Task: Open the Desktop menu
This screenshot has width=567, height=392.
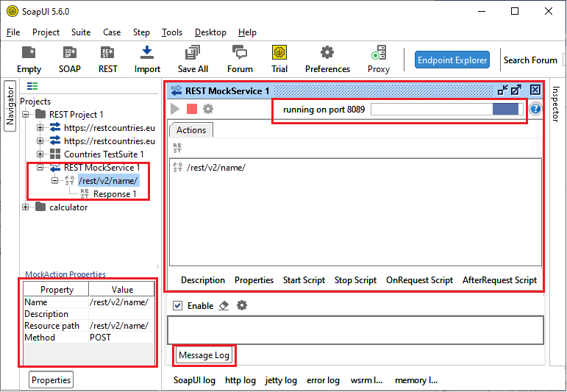Action: [210, 32]
